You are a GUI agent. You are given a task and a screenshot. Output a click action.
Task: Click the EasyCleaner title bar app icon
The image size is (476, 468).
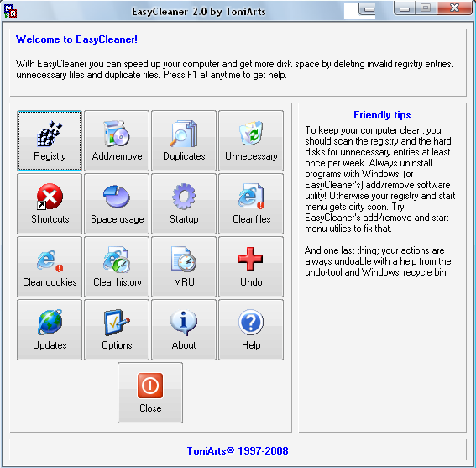pyautogui.click(x=10, y=11)
